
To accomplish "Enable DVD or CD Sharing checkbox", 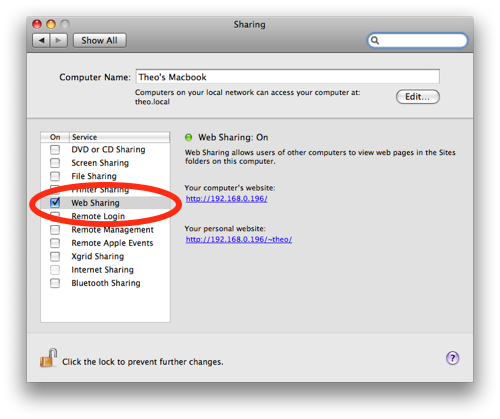I will click(55, 150).
